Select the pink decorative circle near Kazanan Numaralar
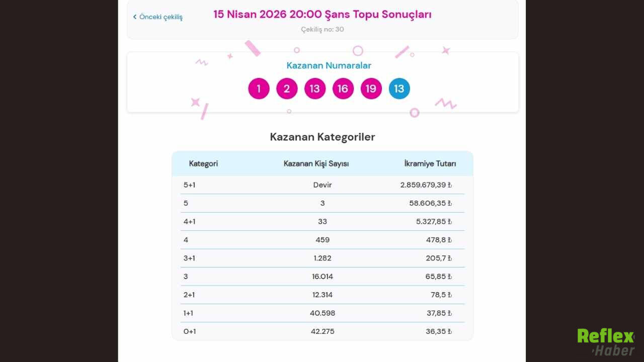Viewport: 644px width, 362px height. [x=358, y=51]
